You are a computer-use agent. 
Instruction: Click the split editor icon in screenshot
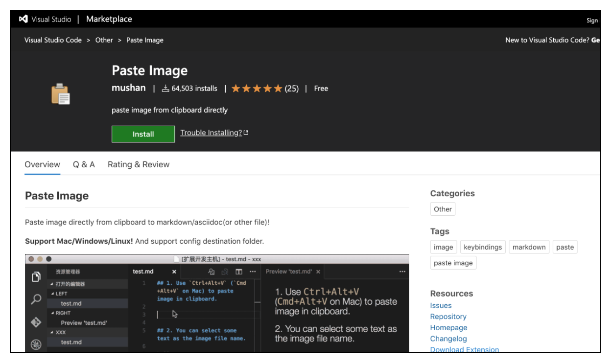(239, 272)
